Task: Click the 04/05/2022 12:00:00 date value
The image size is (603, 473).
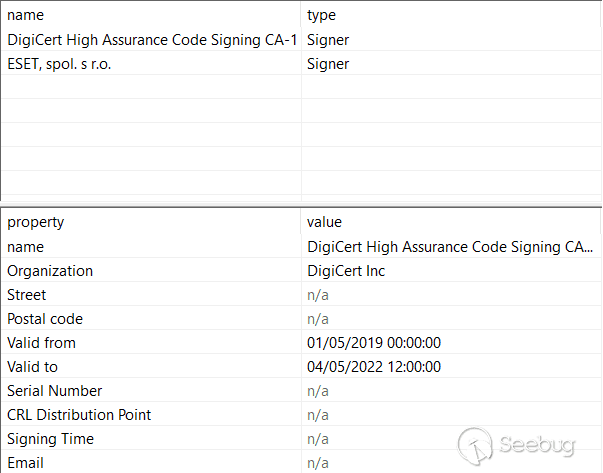Action: pos(374,367)
